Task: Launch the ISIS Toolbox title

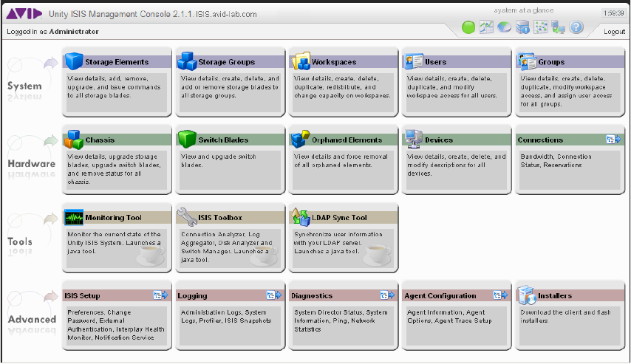Action: tap(219, 218)
